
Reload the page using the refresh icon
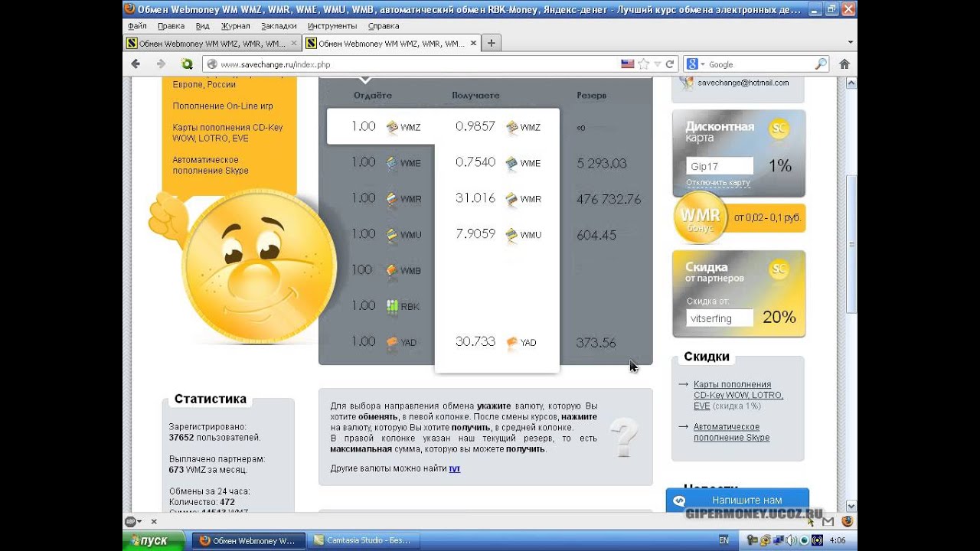(670, 64)
